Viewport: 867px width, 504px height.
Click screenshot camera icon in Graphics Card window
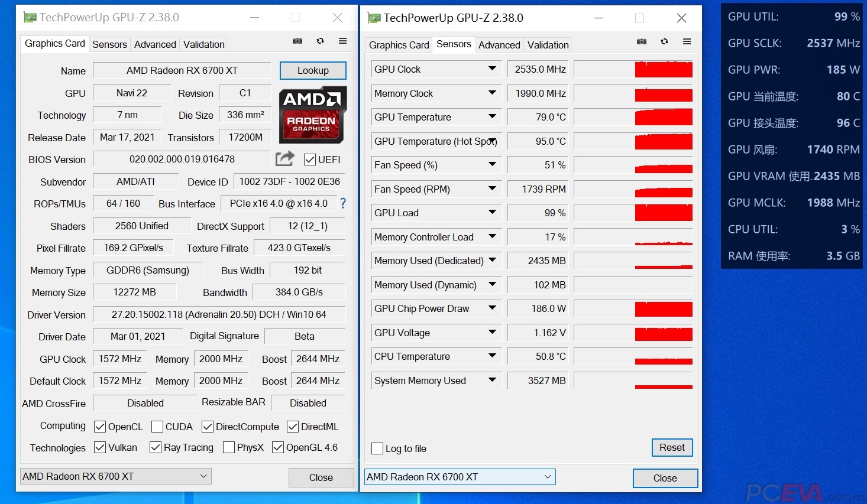[x=297, y=41]
